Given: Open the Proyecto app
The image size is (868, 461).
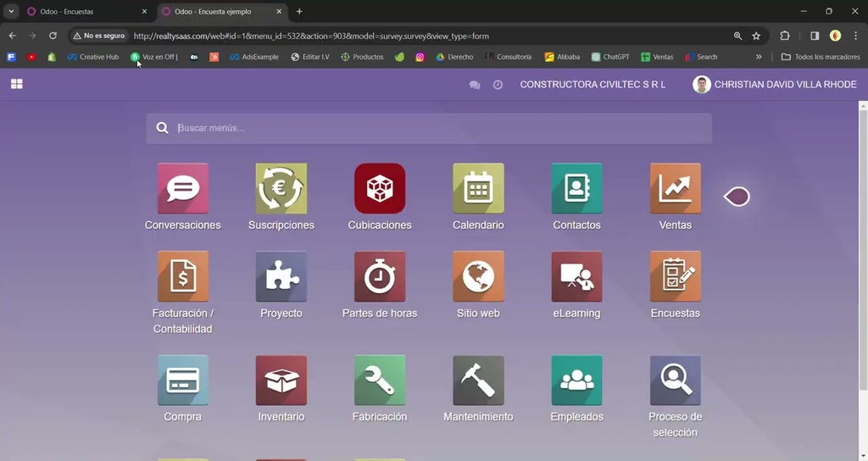Looking at the screenshot, I should (x=281, y=277).
